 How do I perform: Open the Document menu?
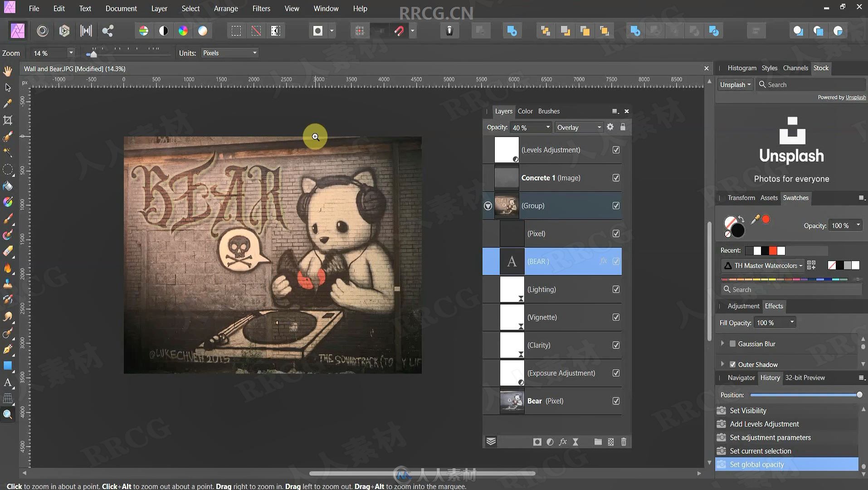pyautogui.click(x=121, y=9)
